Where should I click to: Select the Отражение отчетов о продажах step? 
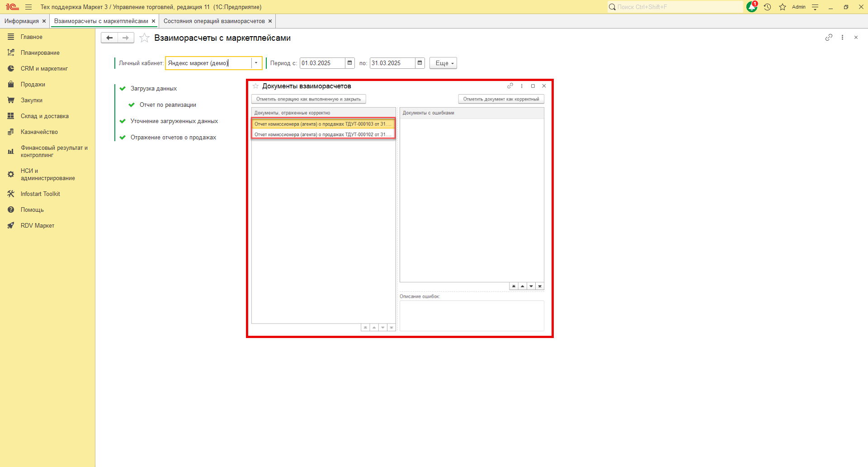point(173,138)
